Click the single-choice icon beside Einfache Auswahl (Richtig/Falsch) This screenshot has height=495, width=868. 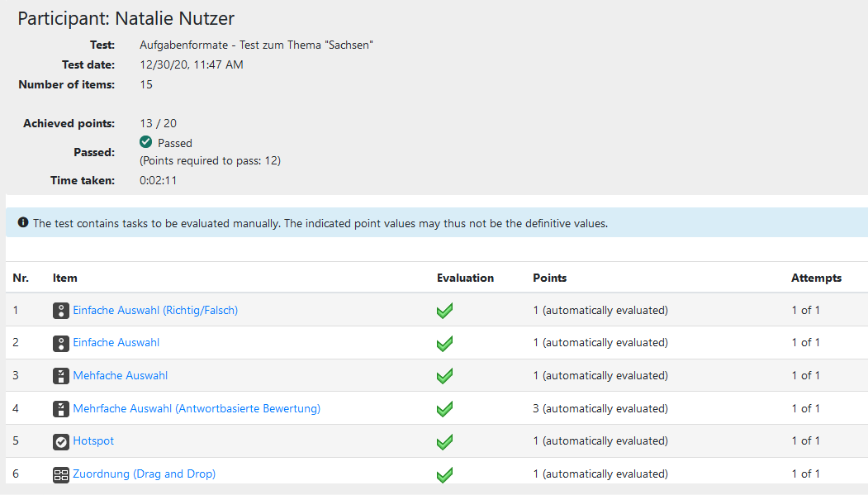pyautogui.click(x=61, y=311)
